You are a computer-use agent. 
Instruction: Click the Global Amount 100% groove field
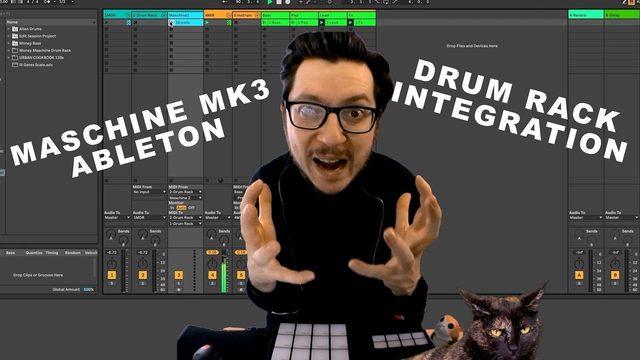pyautogui.click(x=89, y=289)
